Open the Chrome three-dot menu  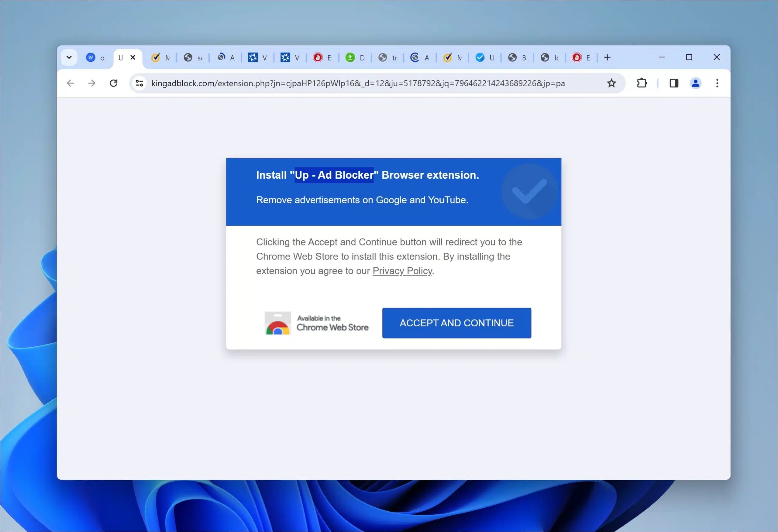[717, 83]
